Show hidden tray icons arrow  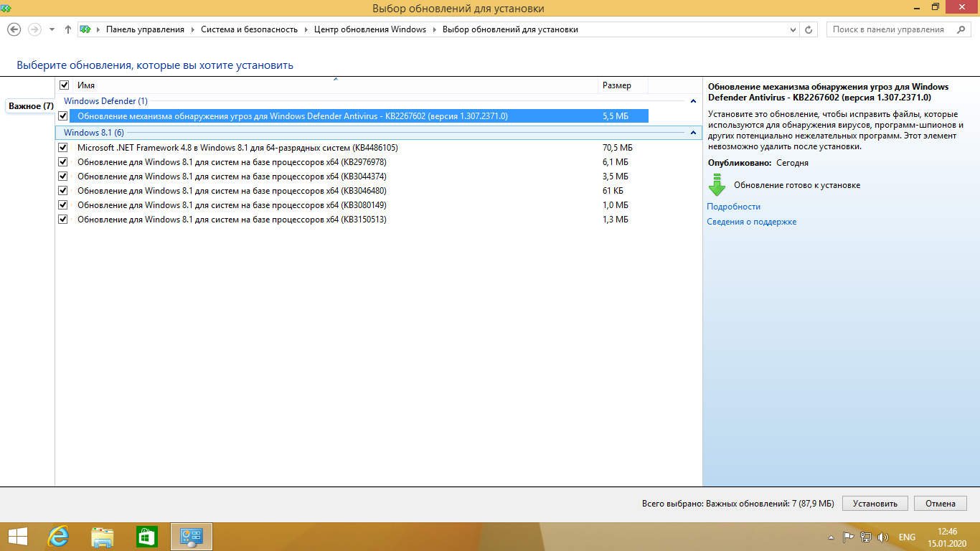click(831, 537)
